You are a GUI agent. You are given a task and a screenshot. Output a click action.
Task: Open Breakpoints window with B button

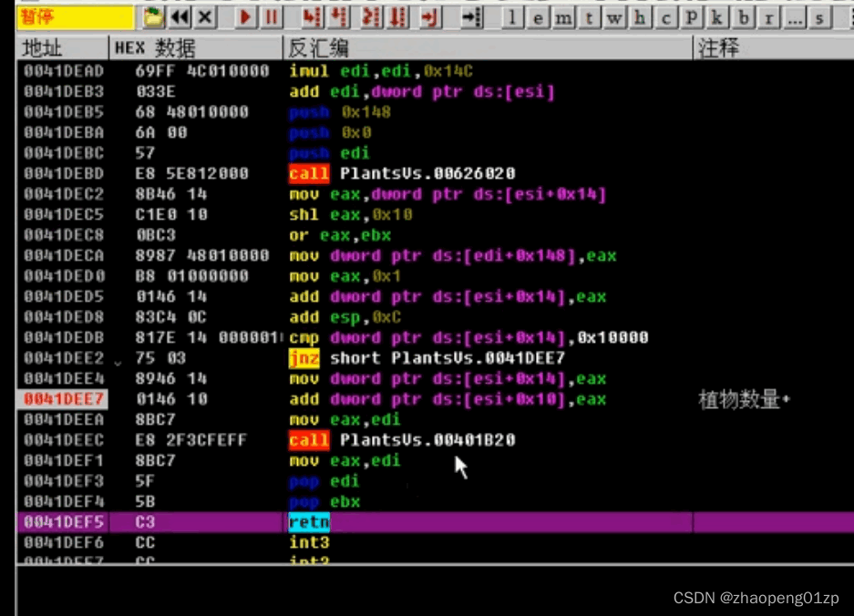pos(743,18)
